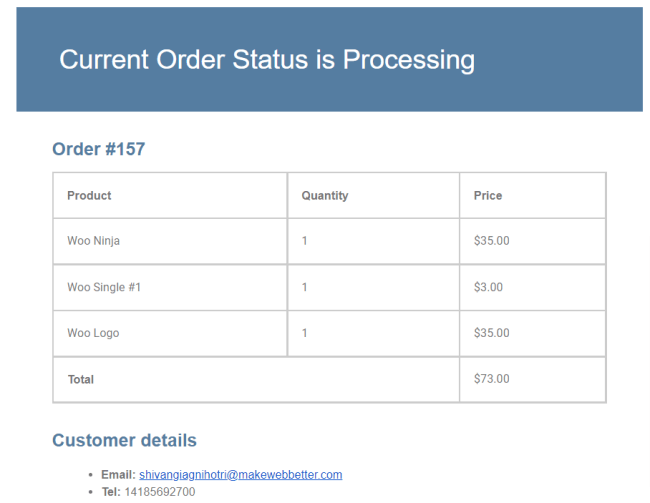Click the Quantity column header
This screenshot has width=650, height=503.
(x=325, y=196)
